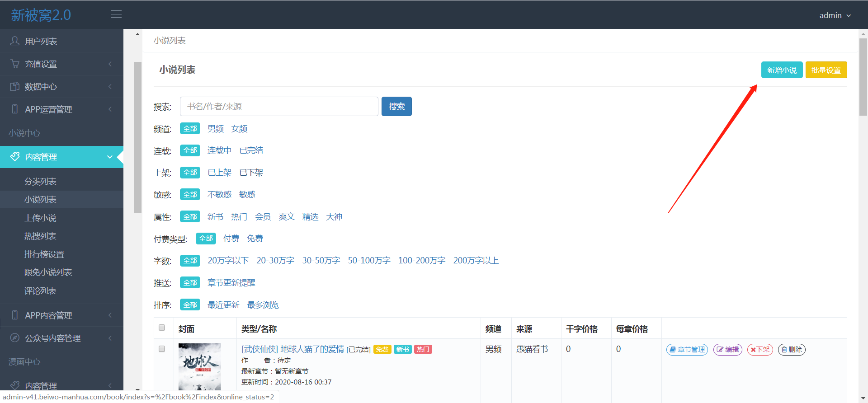Click the phone icon beside APP内容管理

coord(15,315)
